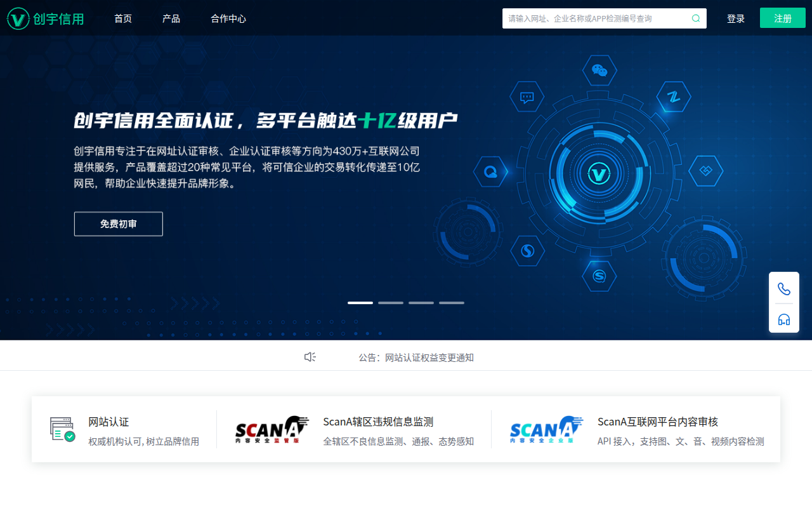Click the diamond-shaped hexagon icon on right

[706, 171]
